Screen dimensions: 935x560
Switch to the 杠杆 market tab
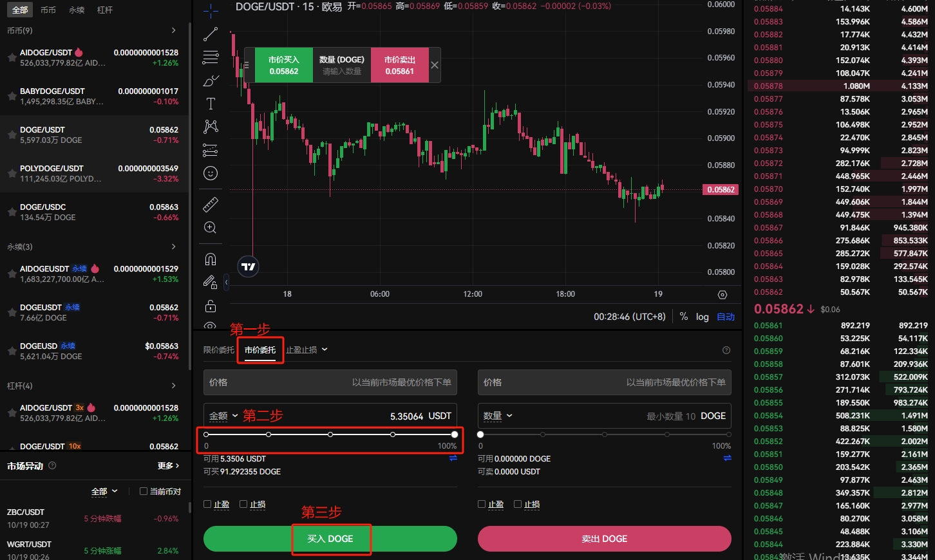(x=105, y=10)
